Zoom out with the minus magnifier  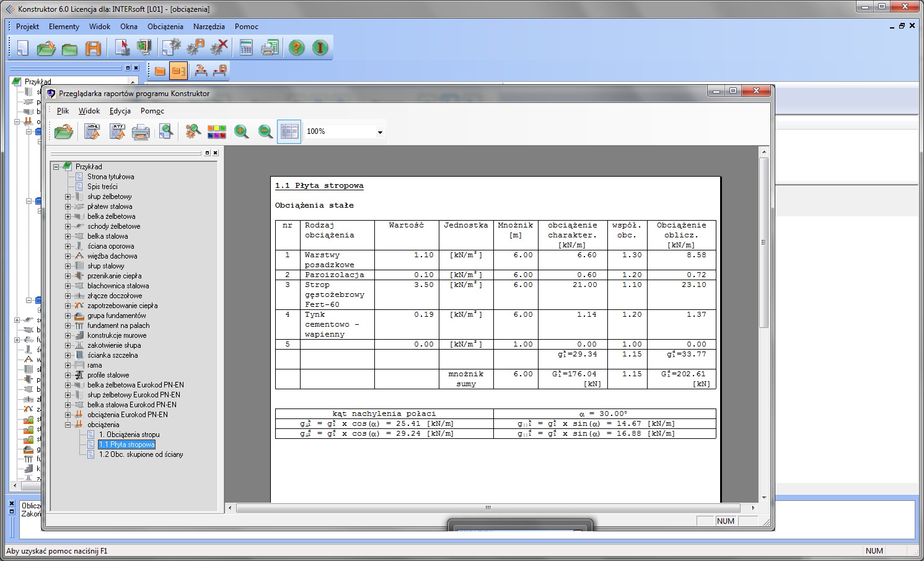tap(265, 131)
